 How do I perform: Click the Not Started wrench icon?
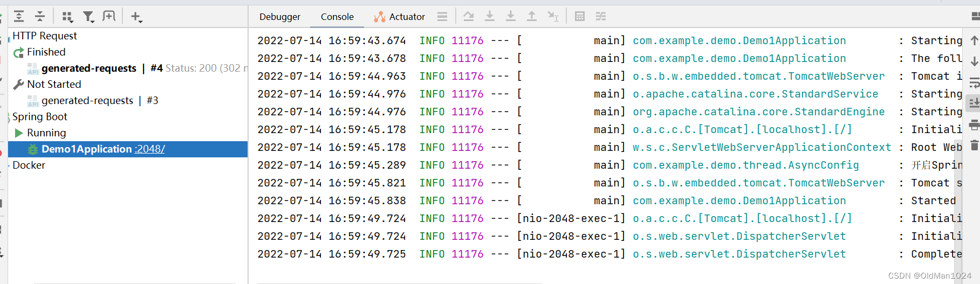point(19,85)
